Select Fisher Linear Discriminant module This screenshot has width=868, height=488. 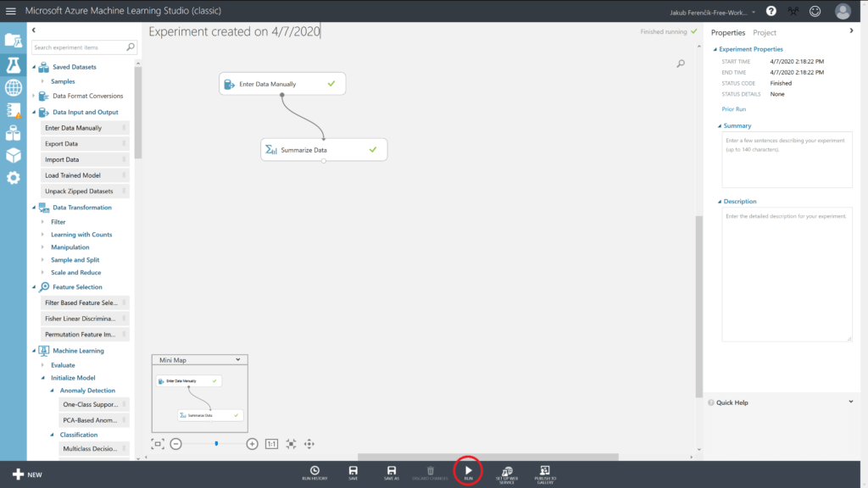(85, 319)
